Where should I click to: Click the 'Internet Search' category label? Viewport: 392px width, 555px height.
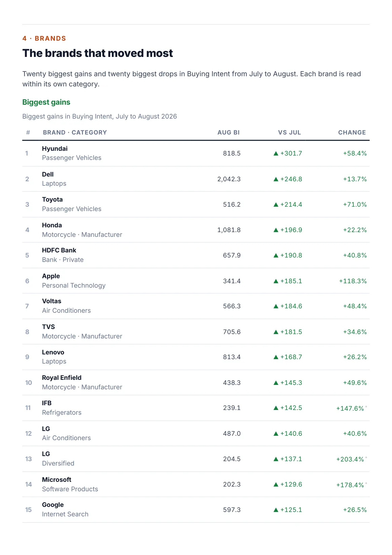65,514
